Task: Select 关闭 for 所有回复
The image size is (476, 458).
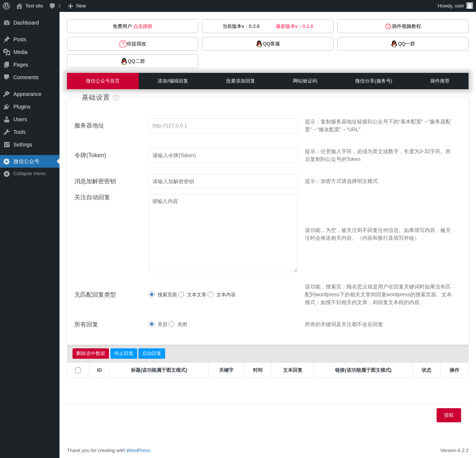Action: tap(171, 324)
